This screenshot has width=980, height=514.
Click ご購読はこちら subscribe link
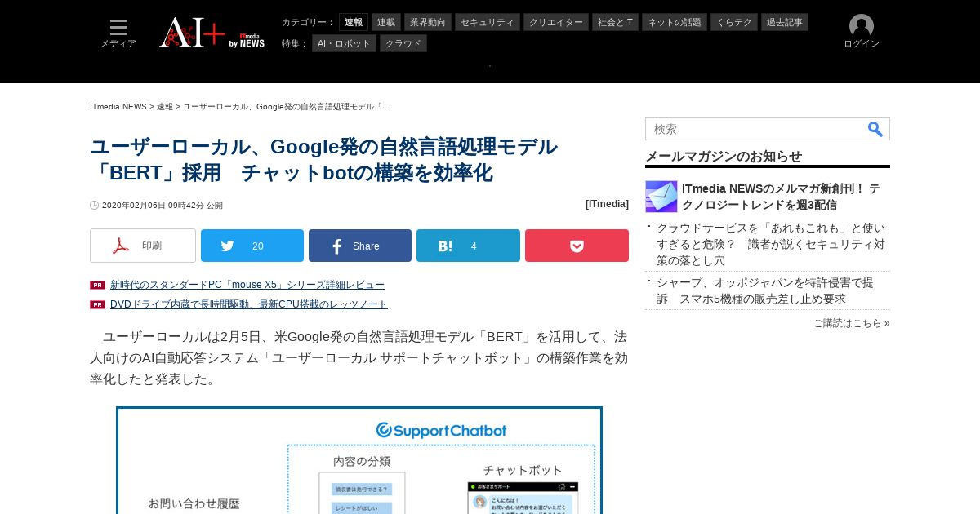852,323
